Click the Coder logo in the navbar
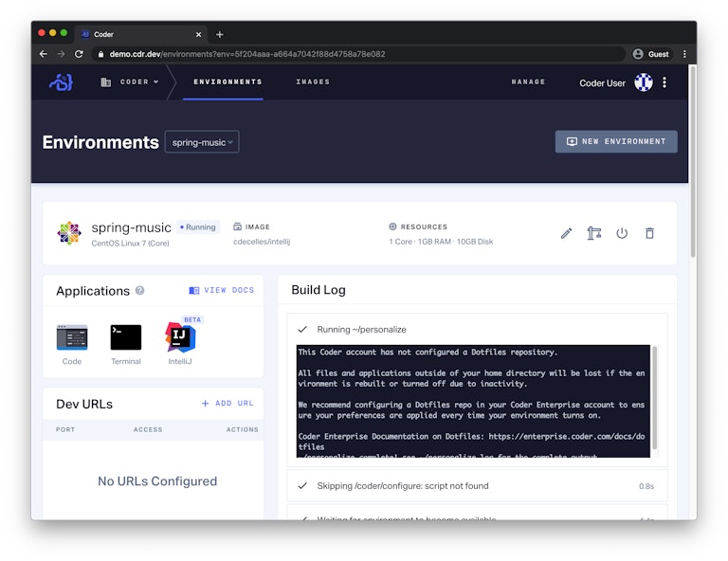The width and height of the screenshot is (728, 561). tap(62, 82)
